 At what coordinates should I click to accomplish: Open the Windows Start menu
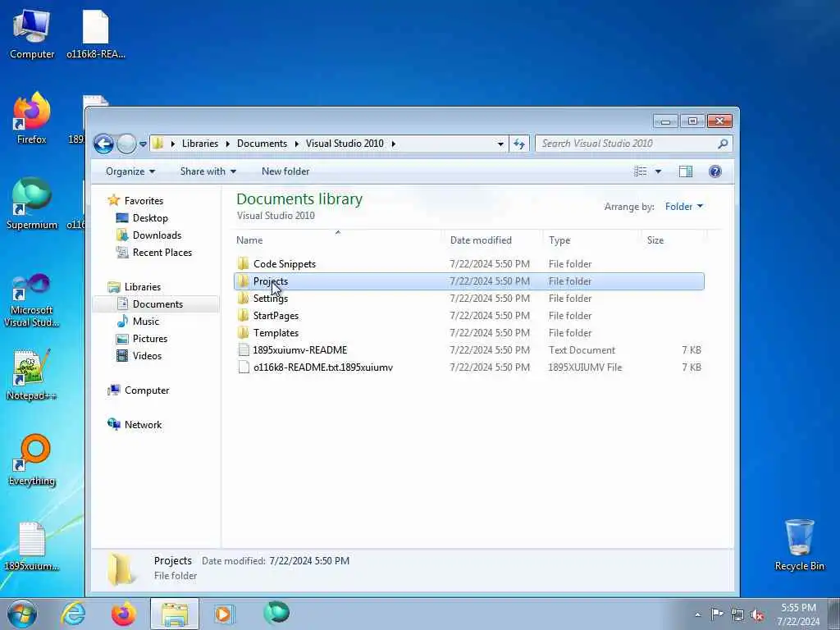[x=22, y=614]
